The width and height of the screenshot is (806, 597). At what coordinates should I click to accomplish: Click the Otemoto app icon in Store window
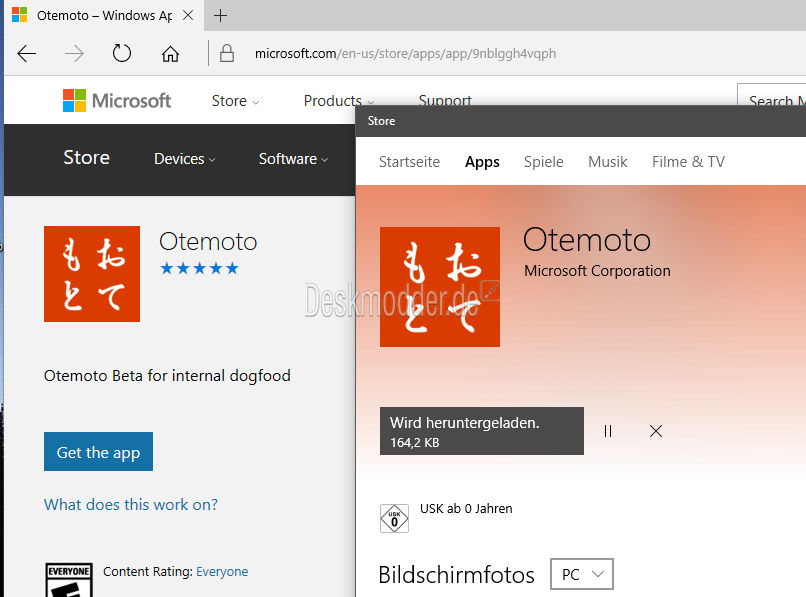click(440, 287)
